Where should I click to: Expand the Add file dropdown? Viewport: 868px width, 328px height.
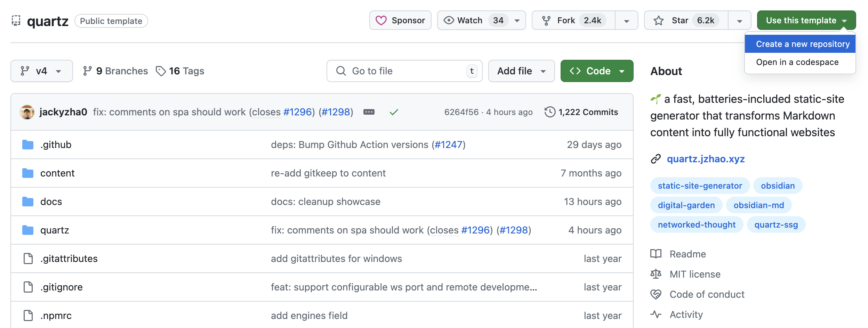521,71
